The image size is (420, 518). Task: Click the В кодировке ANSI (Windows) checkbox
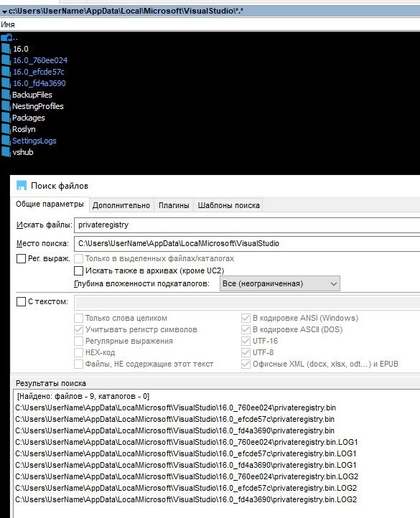246,318
